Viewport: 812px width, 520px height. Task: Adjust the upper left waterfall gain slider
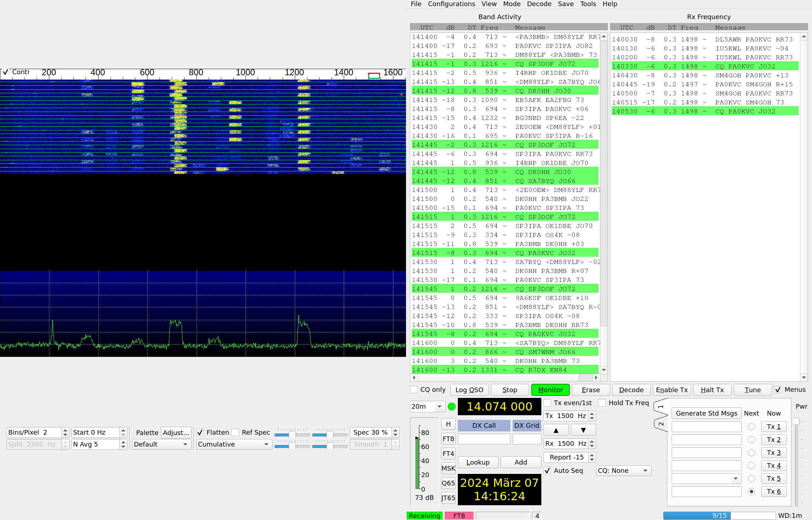(292, 434)
